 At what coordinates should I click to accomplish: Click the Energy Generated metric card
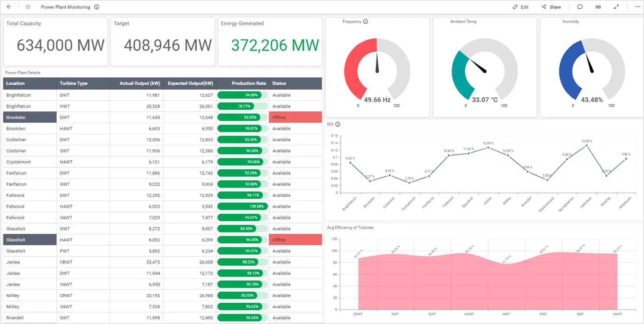coord(270,41)
